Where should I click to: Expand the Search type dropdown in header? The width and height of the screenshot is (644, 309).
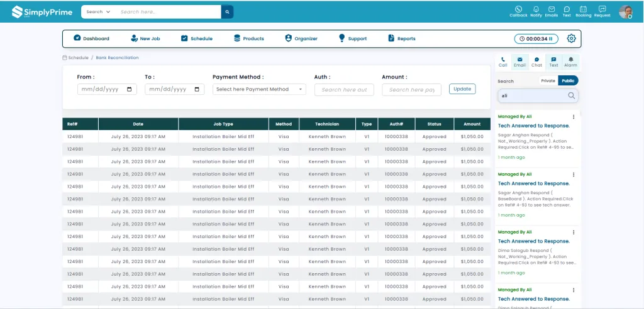click(98, 12)
